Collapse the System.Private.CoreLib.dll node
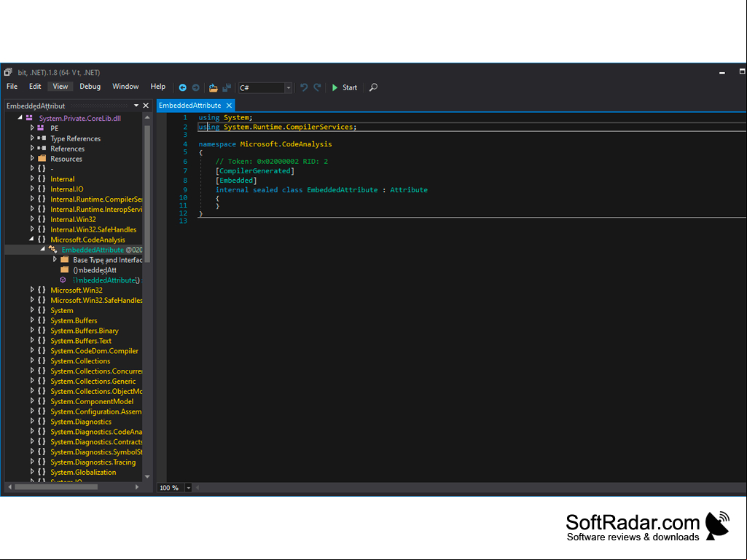 click(x=20, y=118)
